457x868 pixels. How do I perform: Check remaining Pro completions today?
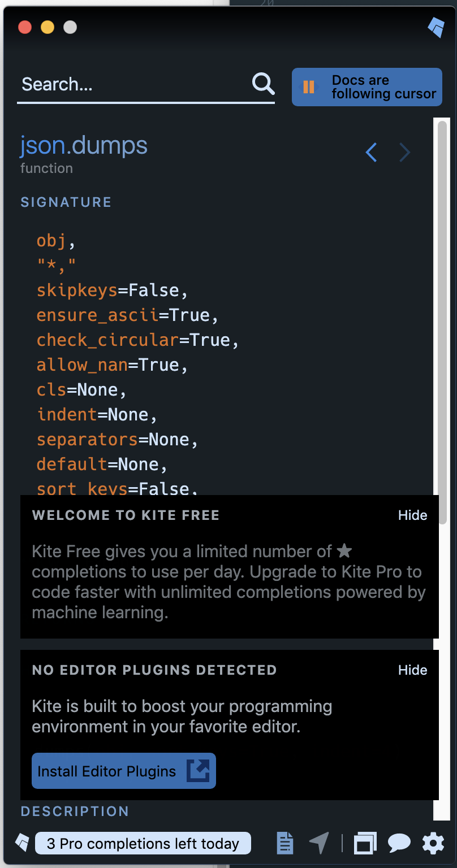[x=143, y=843]
